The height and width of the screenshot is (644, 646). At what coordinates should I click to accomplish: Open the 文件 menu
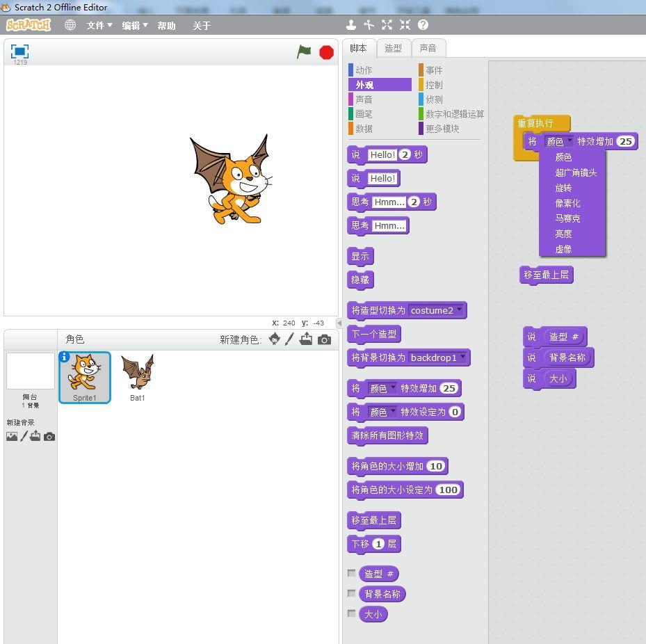pyautogui.click(x=99, y=26)
